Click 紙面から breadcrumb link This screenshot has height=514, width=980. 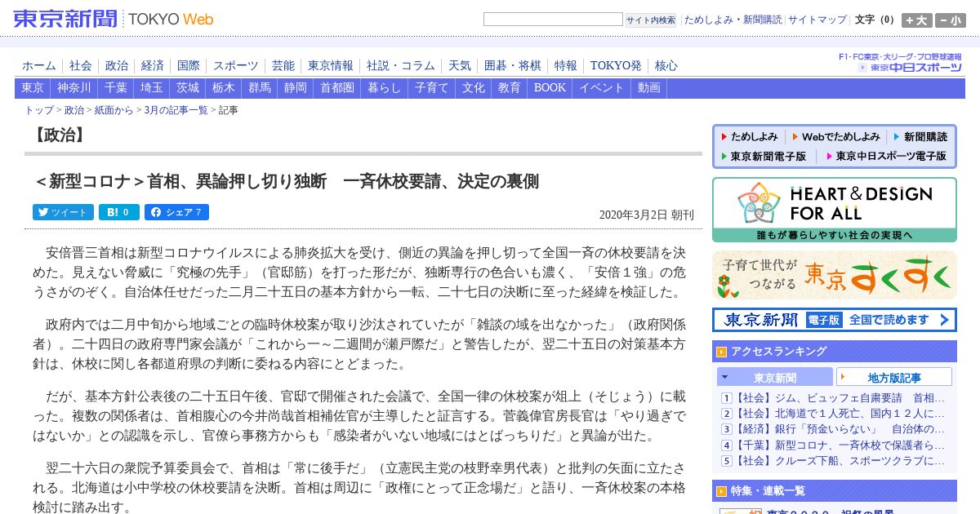114,110
